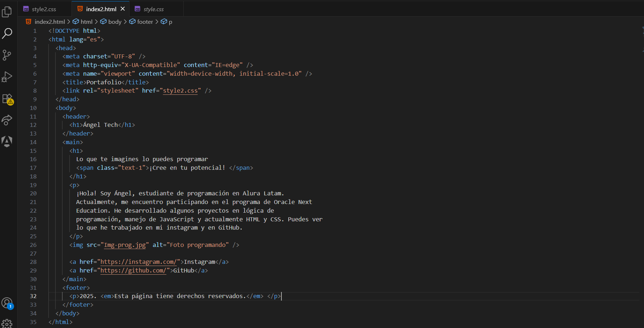
Task: Click the cube icon beside breadcrumb body
Action: pos(103,22)
